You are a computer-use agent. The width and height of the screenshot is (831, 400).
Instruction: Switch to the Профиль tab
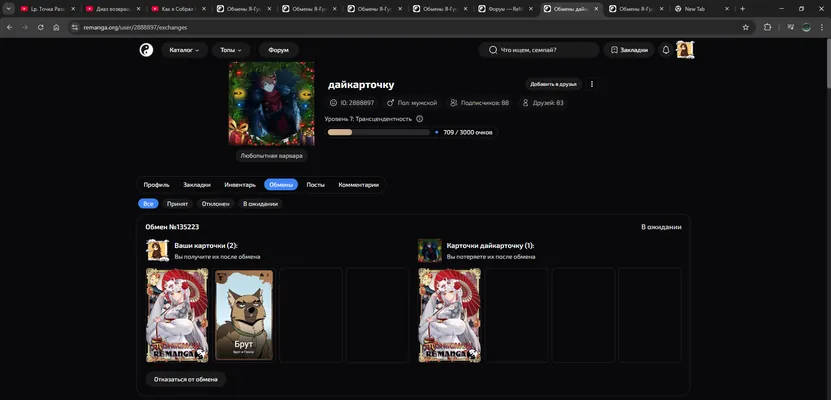tap(156, 185)
